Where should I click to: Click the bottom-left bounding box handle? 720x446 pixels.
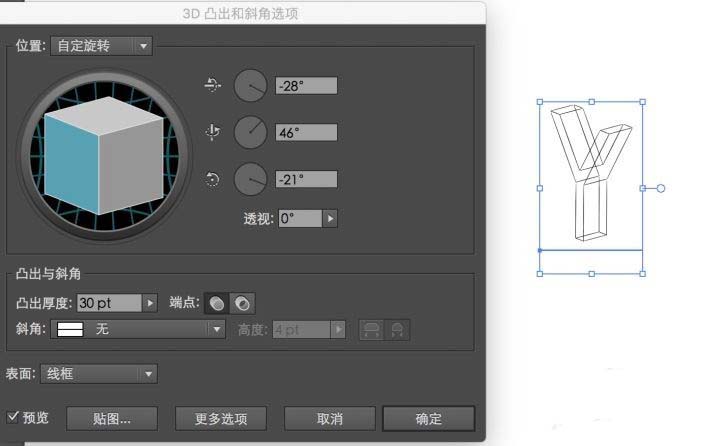point(540,274)
